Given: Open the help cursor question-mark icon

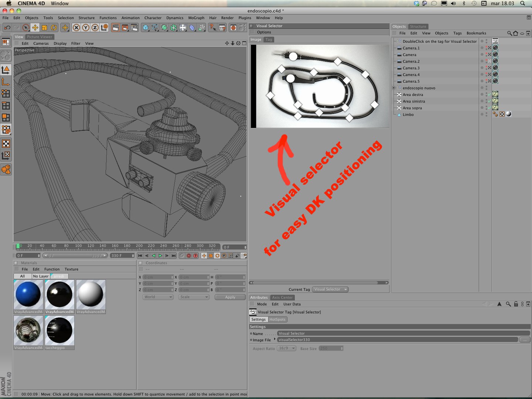Looking at the screenshot, I should [x=213, y=28].
